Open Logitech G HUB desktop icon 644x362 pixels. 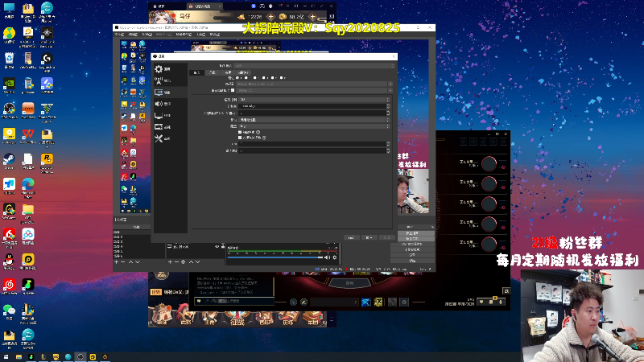coord(47,60)
